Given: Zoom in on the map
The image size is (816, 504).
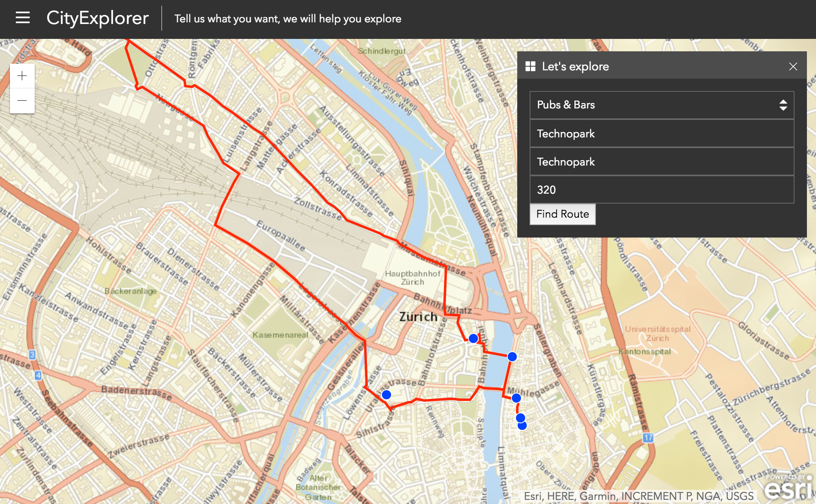Looking at the screenshot, I should [22, 76].
